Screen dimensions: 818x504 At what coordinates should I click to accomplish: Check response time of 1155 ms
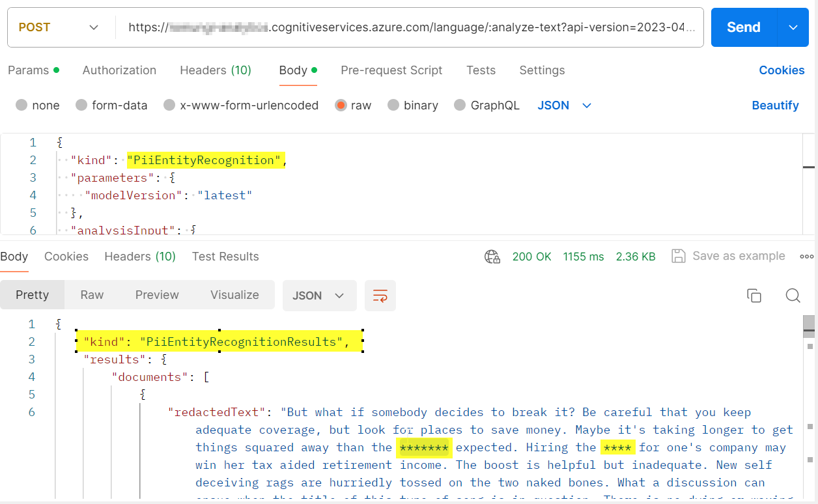[583, 256]
